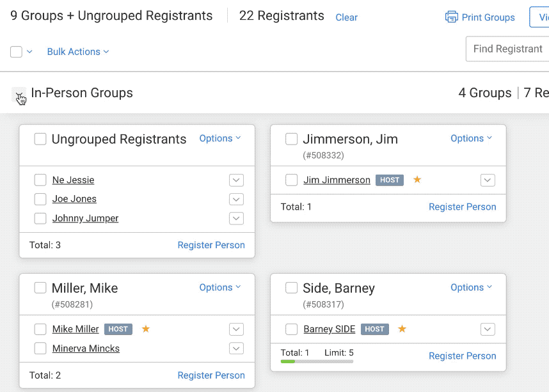Image resolution: width=549 pixels, height=392 pixels.
Task: Tick the Minerva Mincks checkbox
Action: [x=40, y=349]
